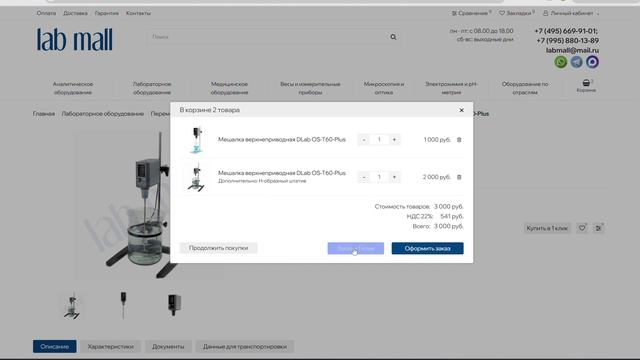Click Оформить заказ button
This screenshot has width=640, height=360.
pyautogui.click(x=427, y=248)
